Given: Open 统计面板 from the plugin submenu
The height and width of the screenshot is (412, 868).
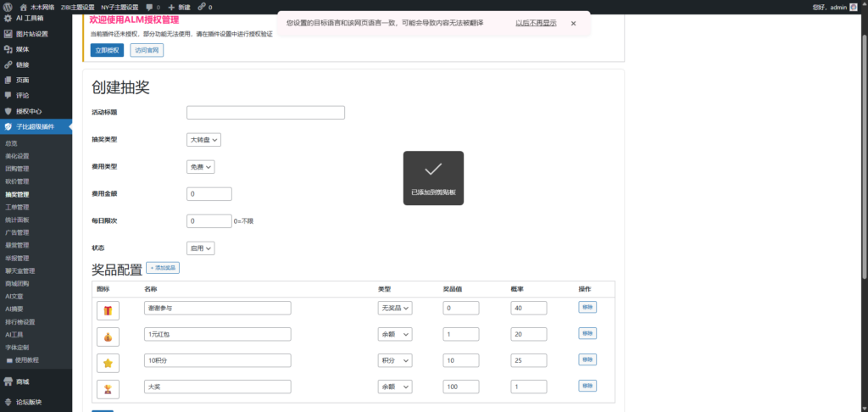Looking at the screenshot, I should pos(17,220).
